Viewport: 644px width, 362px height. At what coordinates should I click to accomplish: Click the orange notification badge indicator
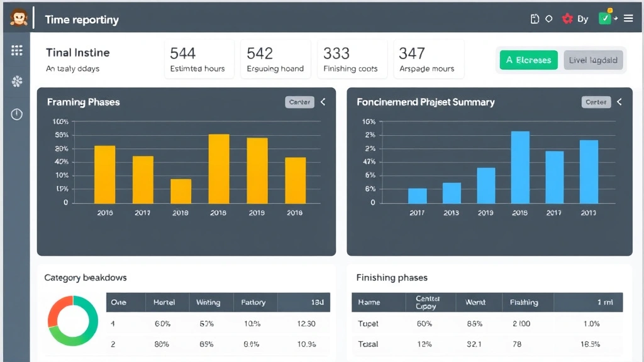click(x=609, y=11)
